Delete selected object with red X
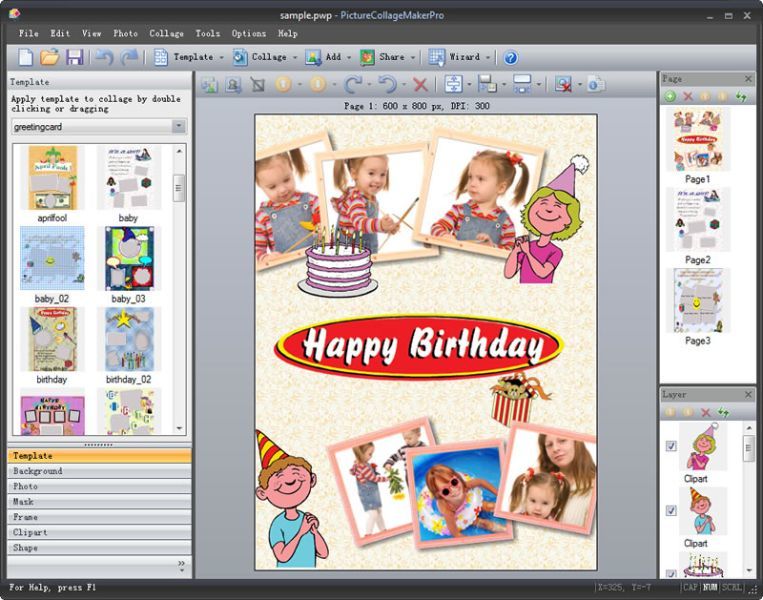This screenshot has width=763, height=600. point(420,85)
